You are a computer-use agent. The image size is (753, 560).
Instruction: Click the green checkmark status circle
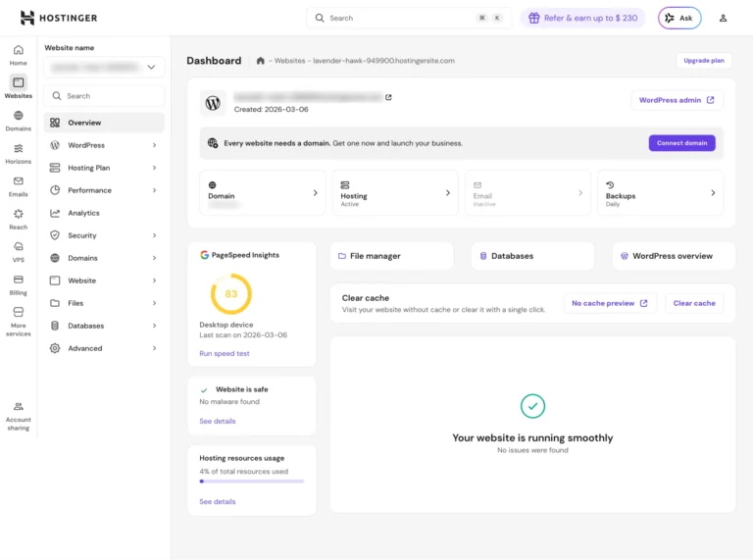[x=532, y=406]
